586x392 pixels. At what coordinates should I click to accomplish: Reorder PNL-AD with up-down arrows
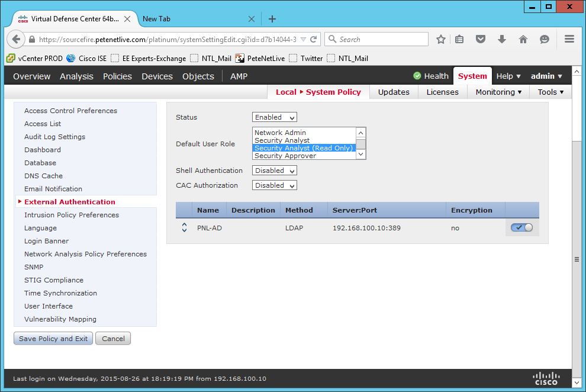184,227
